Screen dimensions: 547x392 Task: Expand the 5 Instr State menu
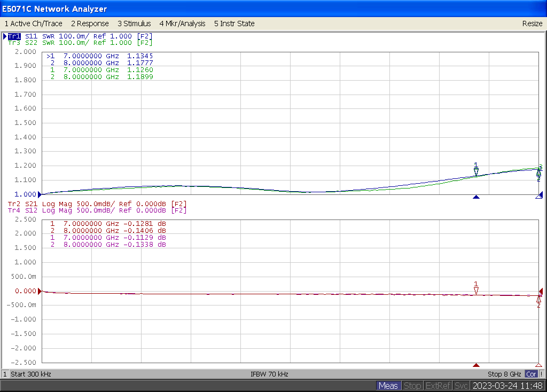pyautogui.click(x=234, y=23)
